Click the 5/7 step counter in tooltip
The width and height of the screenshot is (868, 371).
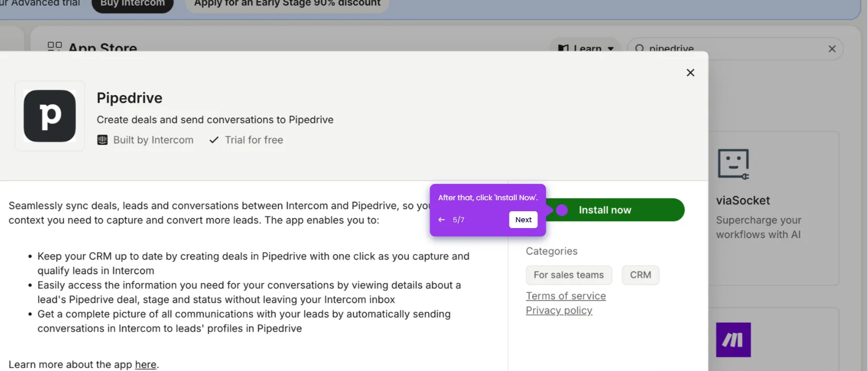click(458, 220)
